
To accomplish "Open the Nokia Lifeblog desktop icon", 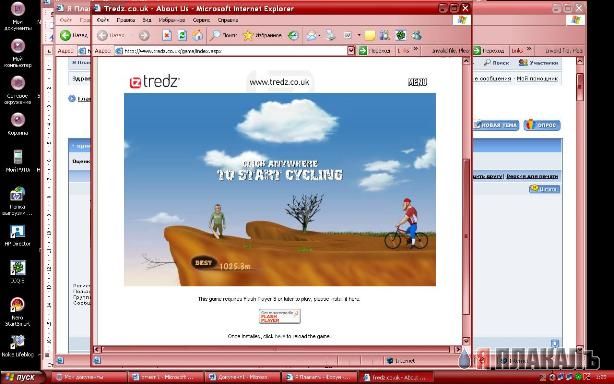I will 18,346.
